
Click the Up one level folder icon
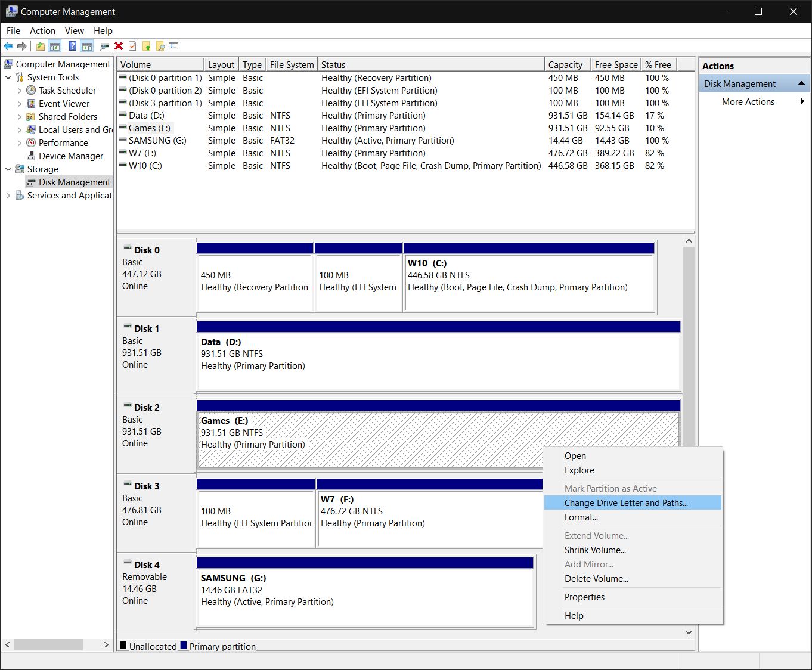(41, 46)
